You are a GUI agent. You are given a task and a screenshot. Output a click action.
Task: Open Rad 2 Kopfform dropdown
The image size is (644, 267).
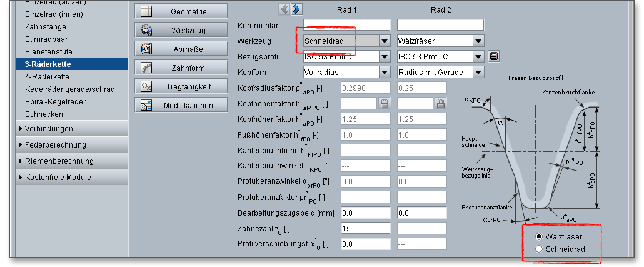pyautogui.click(x=478, y=72)
